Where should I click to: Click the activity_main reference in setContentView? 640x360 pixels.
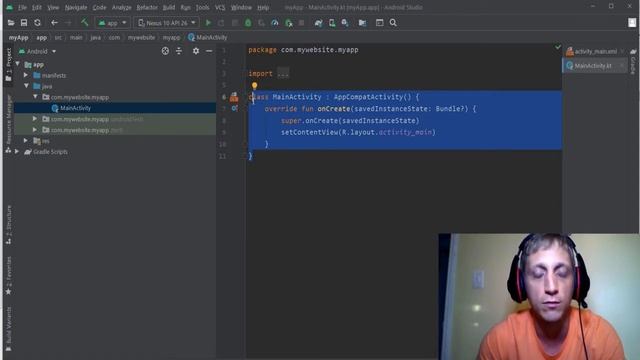pyautogui.click(x=405, y=132)
